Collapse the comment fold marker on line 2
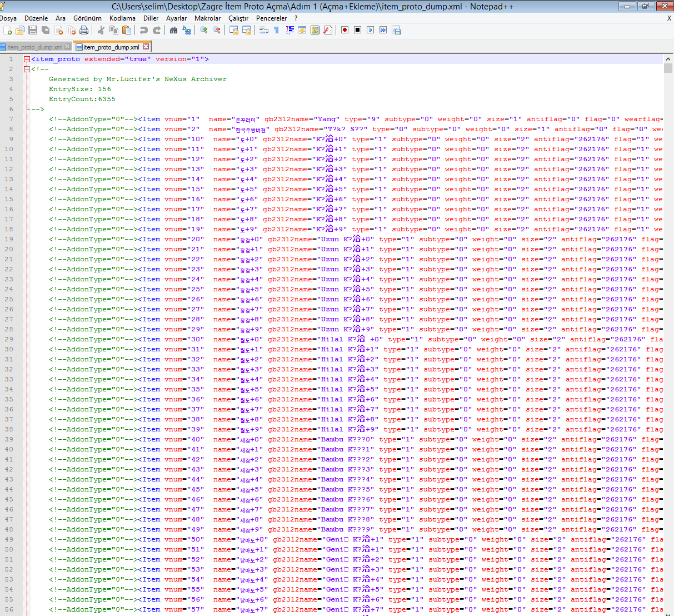The height and width of the screenshot is (616, 674). coord(27,69)
